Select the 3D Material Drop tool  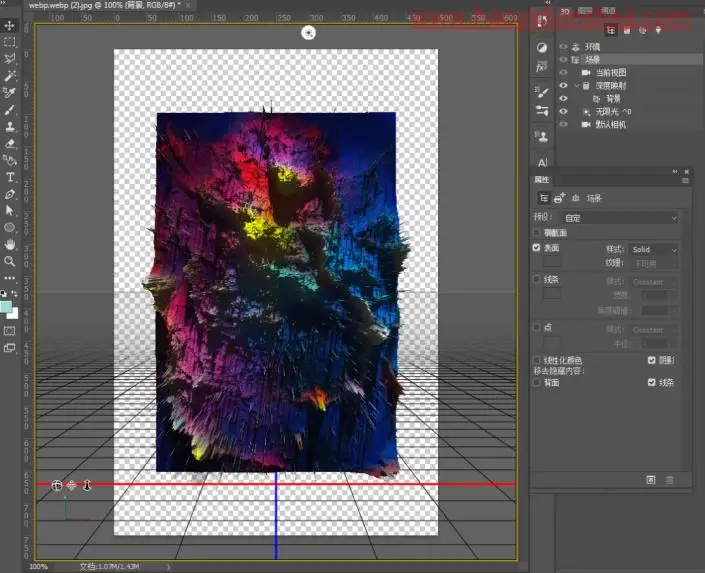pos(9,160)
